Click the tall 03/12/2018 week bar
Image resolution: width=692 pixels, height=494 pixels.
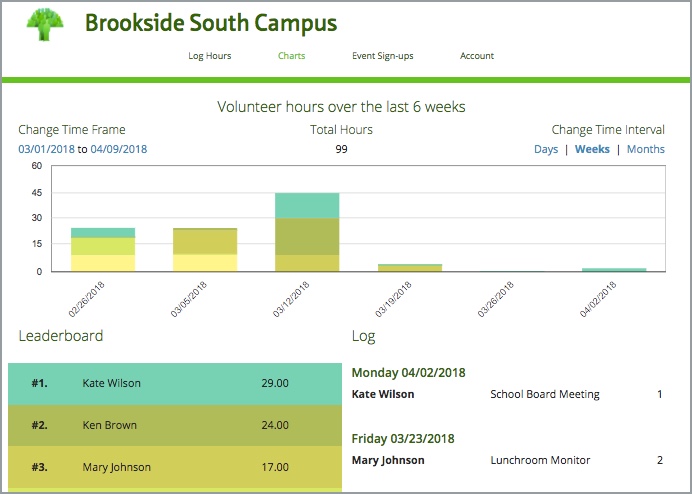(307, 232)
